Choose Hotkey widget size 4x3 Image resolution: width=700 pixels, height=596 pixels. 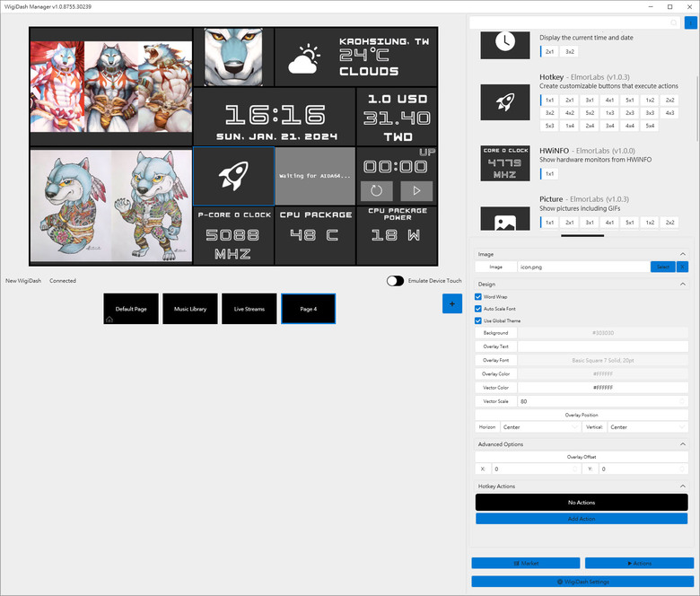click(669, 113)
